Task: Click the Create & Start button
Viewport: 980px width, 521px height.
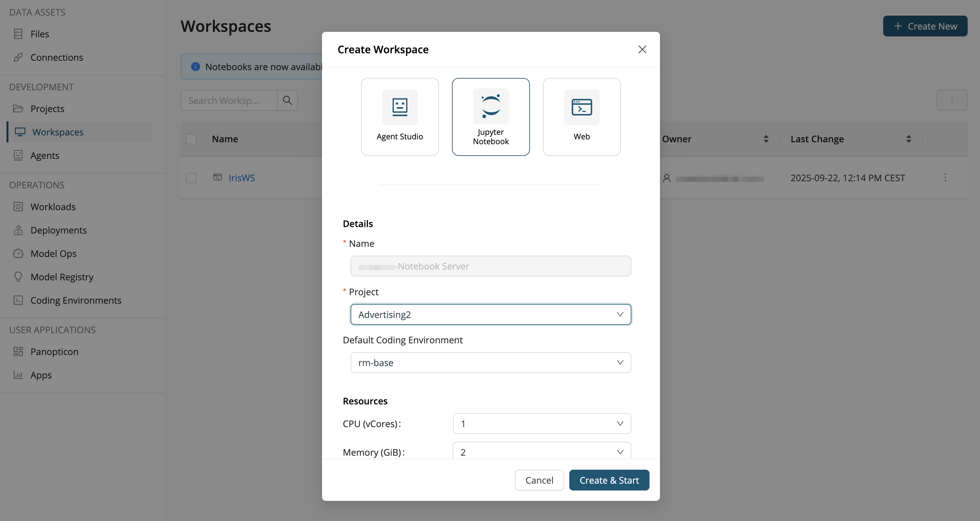Action: pos(609,480)
